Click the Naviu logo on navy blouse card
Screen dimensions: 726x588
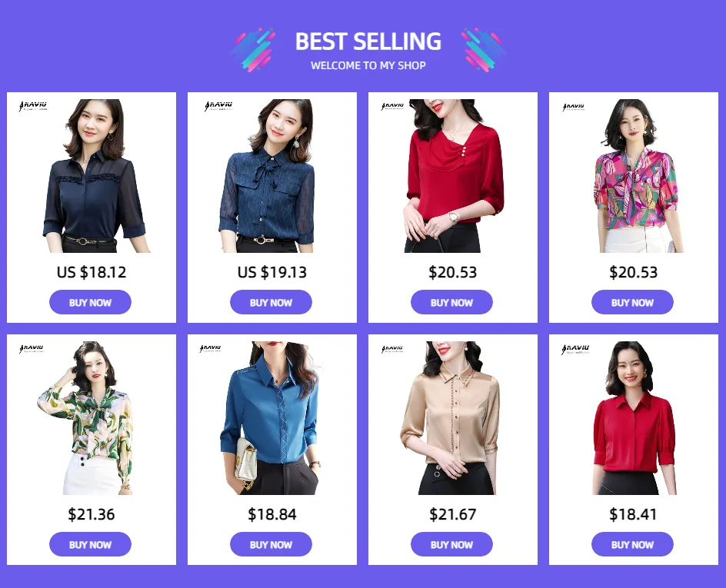click(x=33, y=106)
